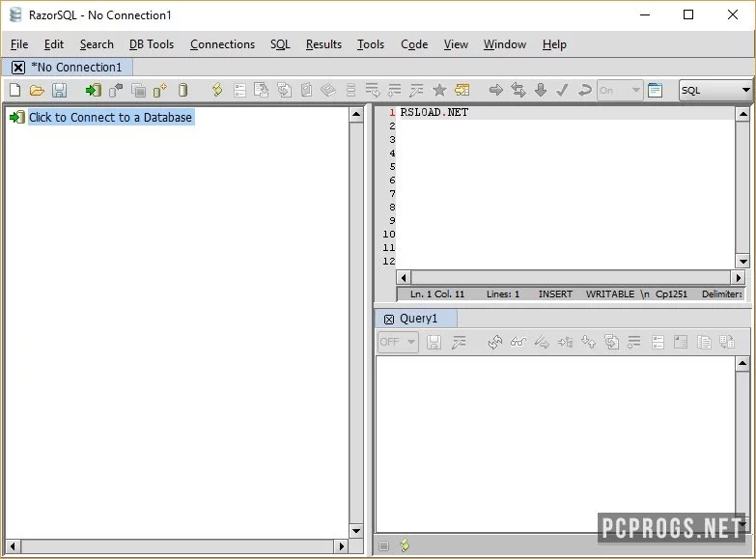Click line number 5 in the editor gutter
Screen dimensions: 756x559
(392, 167)
